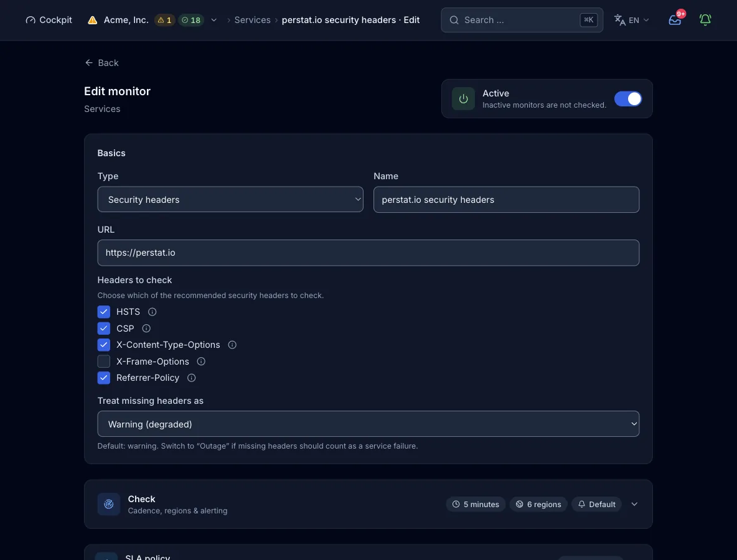Uncheck the CSP checkbox
This screenshot has height=560, width=737.
[104, 329]
